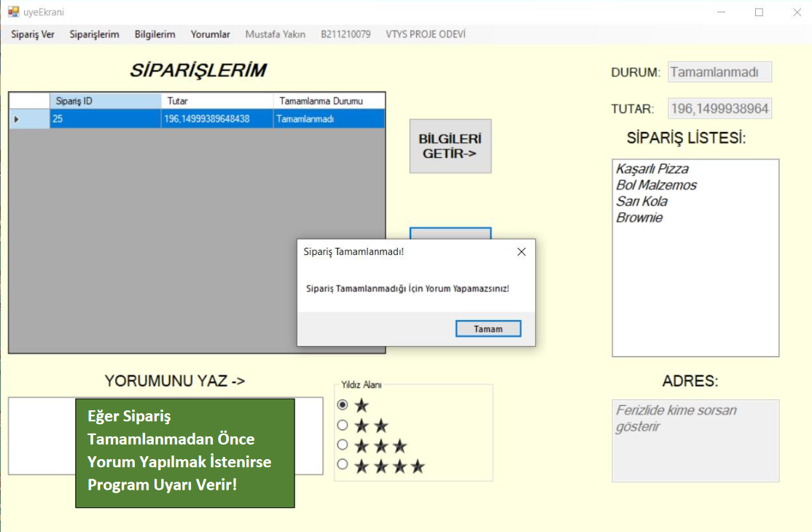Screen dimensions: 812x532
Task: Close the Sipariş Tamamlanmadı dialog with X
Action: (520, 252)
